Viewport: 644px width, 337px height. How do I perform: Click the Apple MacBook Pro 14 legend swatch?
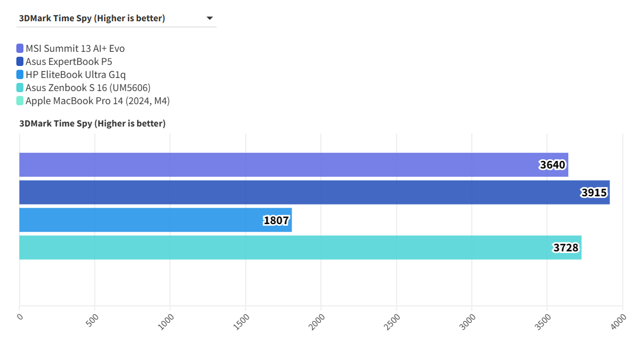click(20, 101)
